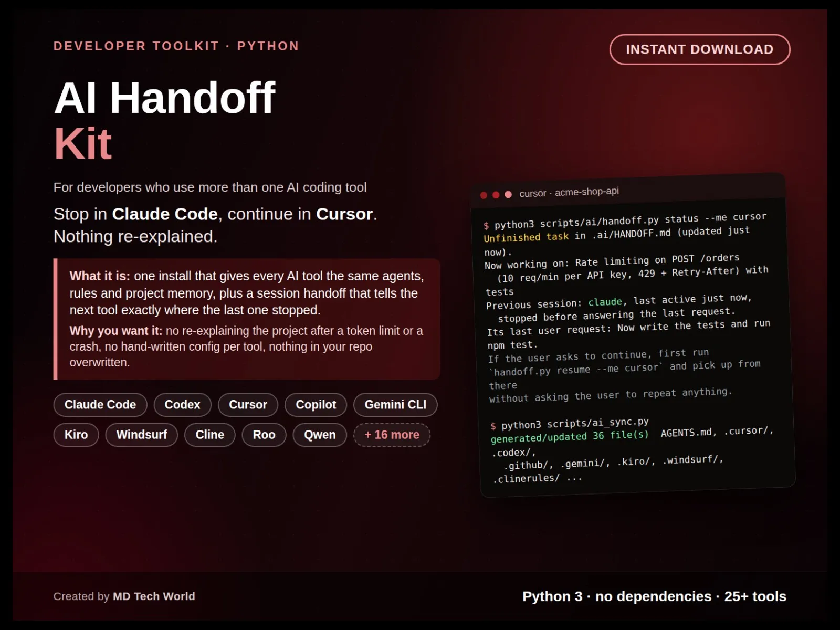Screen dimensions: 840x630
Task: Click the INSTANT DOWNLOAD button
Action: click(x=699, y=49)
